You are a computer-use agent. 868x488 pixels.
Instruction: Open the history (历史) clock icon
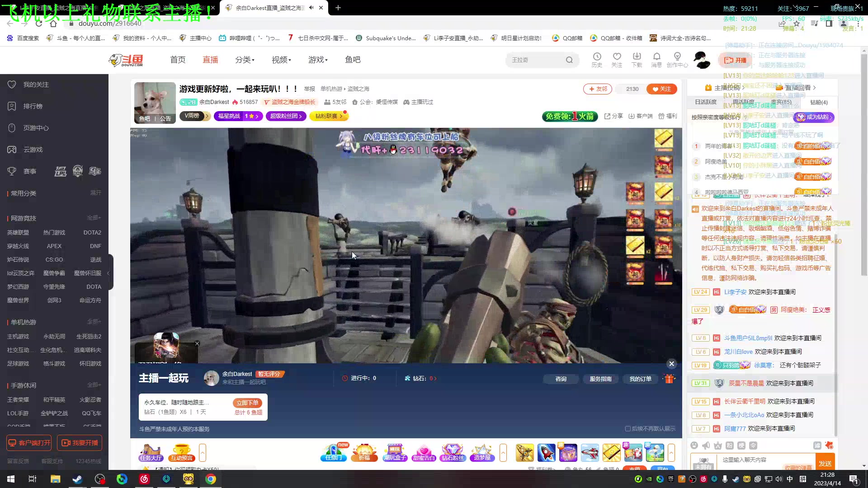597,59
